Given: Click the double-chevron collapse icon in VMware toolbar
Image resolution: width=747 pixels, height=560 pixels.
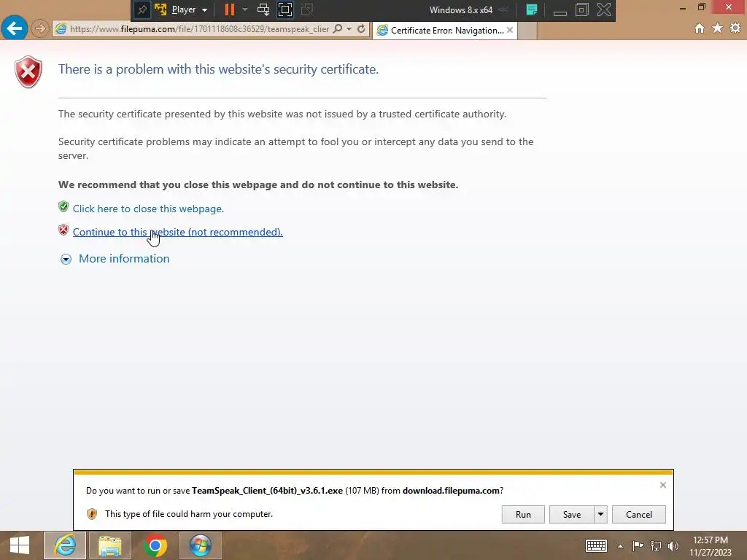Looking at the screenshot, I should pyautogui.click(x=503, y=9).
